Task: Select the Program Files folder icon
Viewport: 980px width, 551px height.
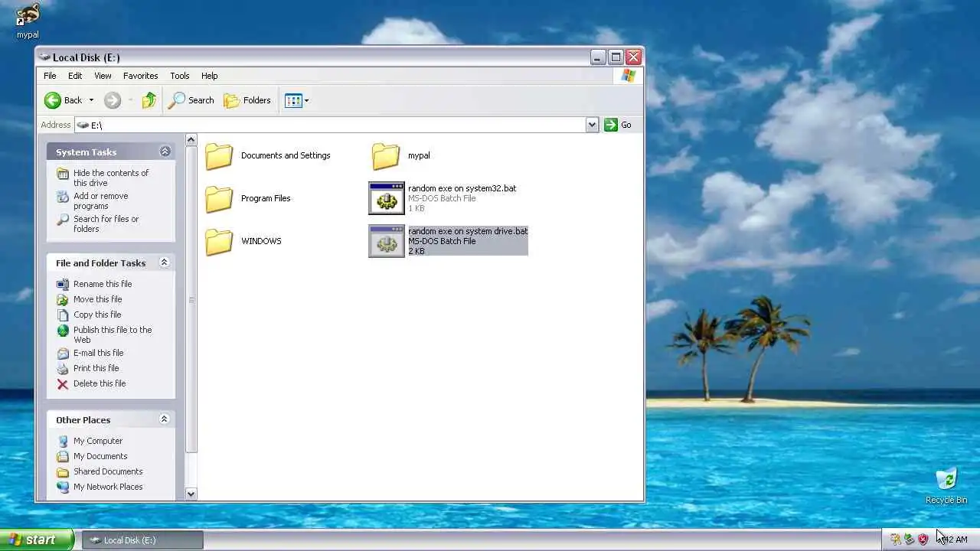Action: pos(219,198)
